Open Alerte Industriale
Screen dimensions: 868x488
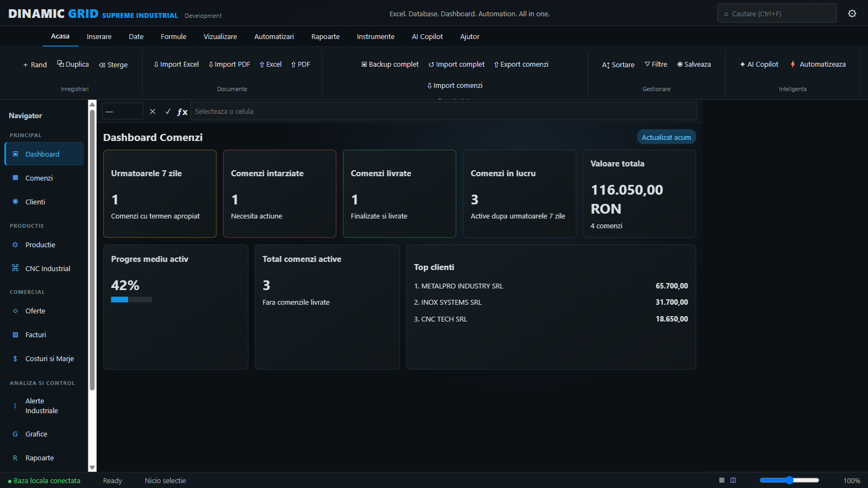point(44,406)
